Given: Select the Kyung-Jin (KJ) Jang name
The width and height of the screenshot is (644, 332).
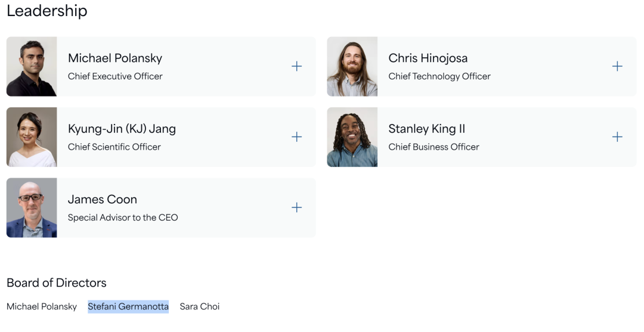Looking at the screenshot, I should click(122, 129).
